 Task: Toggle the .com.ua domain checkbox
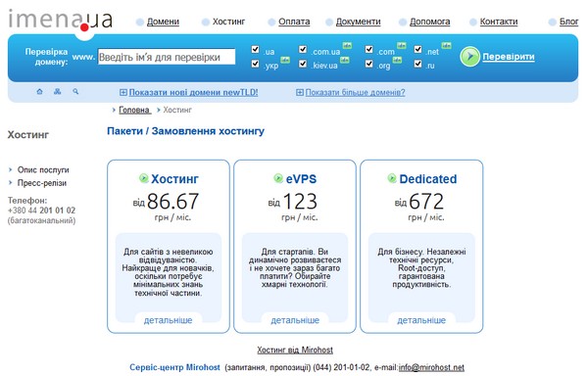pyautogui.click(x=303, y=49)
